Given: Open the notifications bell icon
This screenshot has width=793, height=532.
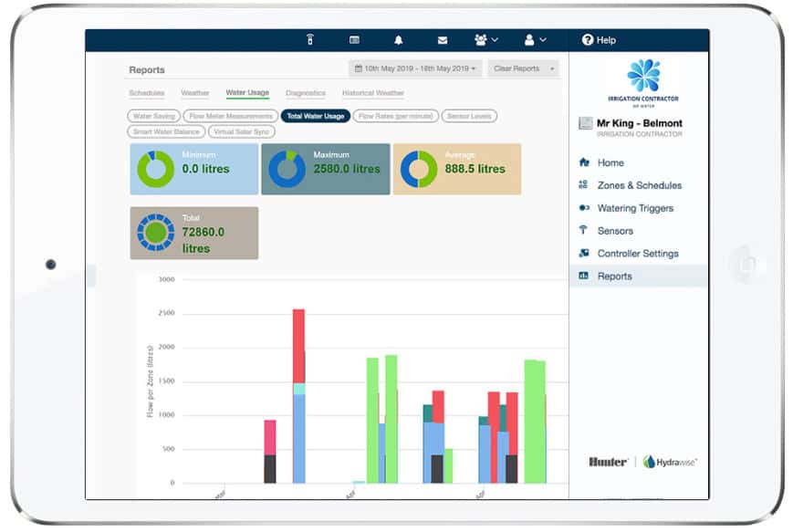Looking at the screenshot, I should tap(398, 40).
